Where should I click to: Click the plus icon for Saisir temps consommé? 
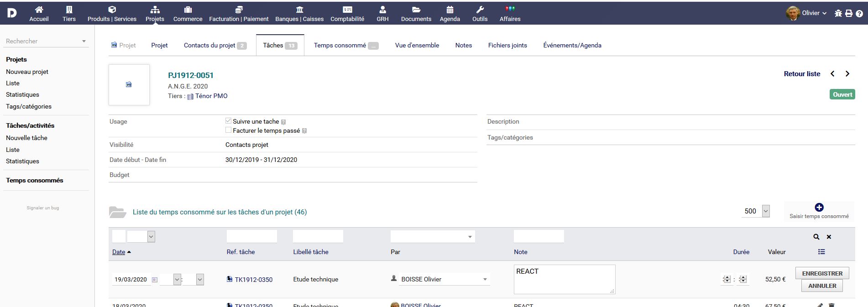pyautogui.click(x=819, y=207)
